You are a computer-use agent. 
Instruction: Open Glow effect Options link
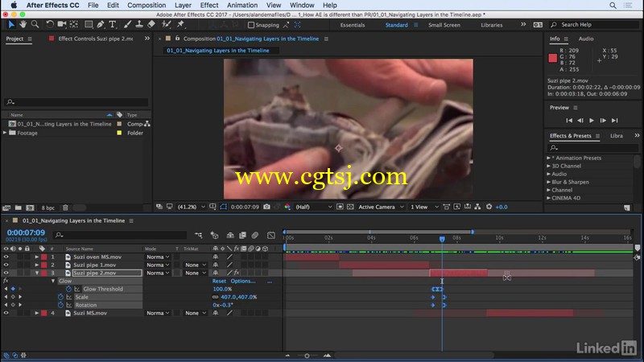coord(243,281)
